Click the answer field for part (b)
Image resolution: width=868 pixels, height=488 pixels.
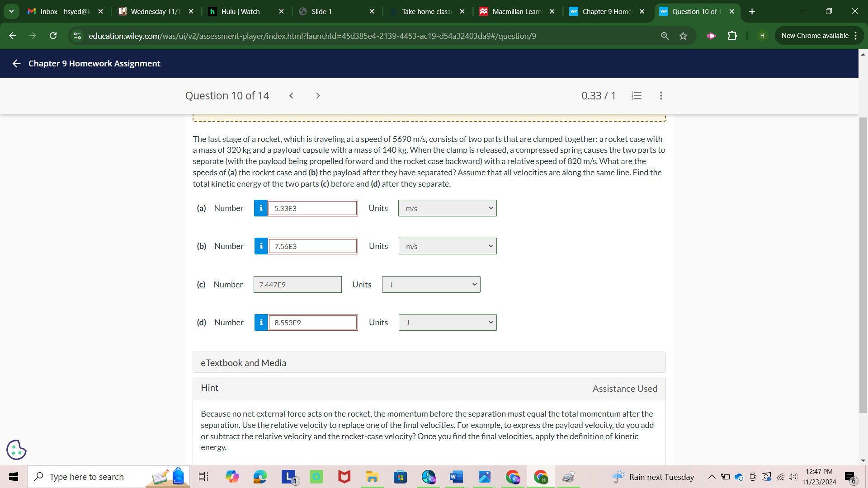pos(312,246)
